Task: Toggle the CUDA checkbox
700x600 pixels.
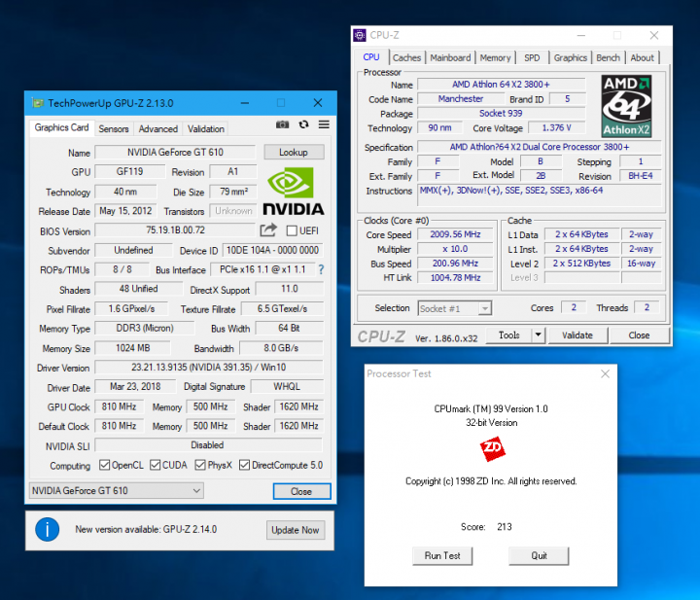Action: click(156, 465)
